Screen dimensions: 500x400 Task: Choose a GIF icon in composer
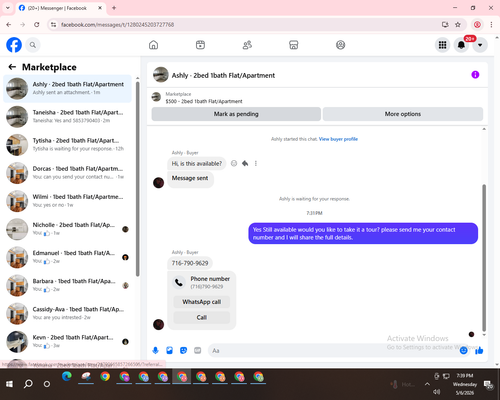[198, 350]
